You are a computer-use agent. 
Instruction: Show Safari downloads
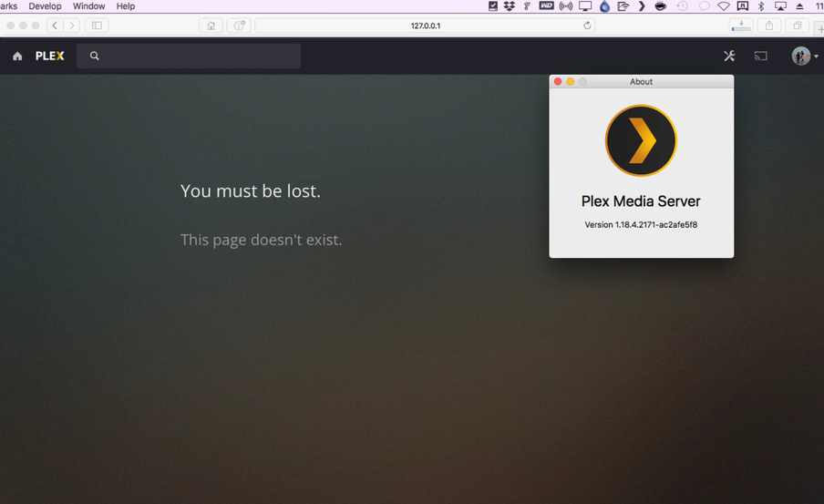pyautogui.click(x=741, y=26)
